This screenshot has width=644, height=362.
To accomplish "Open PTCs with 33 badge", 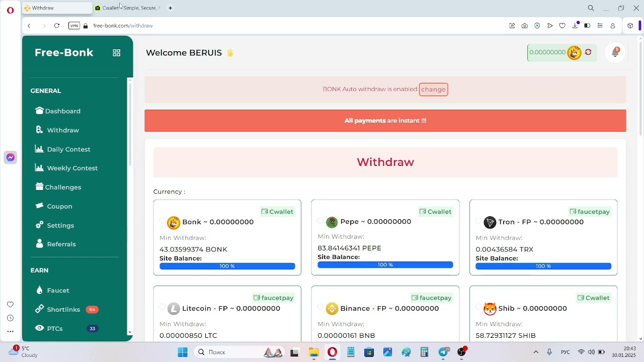I will coord(66,329).
